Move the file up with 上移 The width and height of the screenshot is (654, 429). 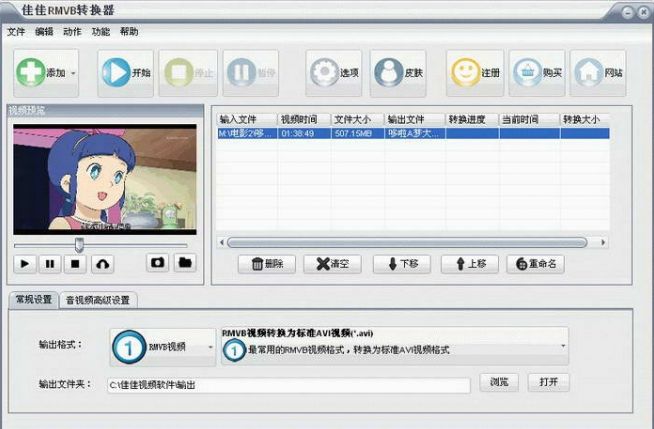click(470, 264)
